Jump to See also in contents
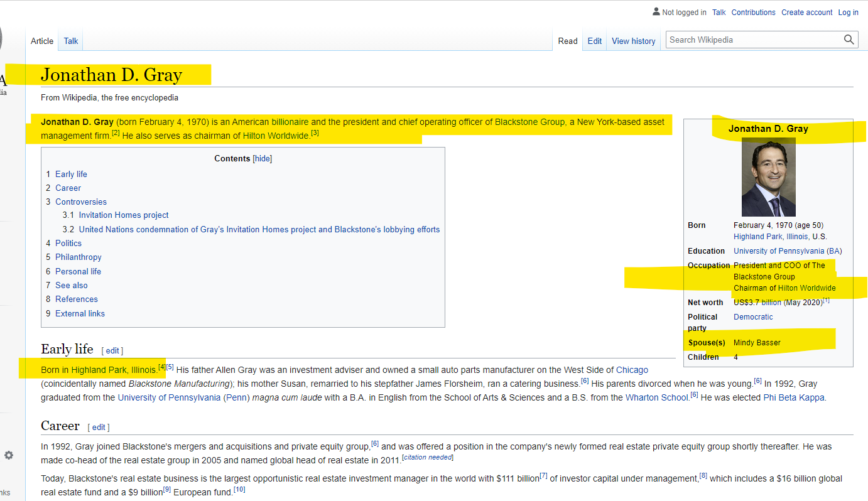 (72, 285)
